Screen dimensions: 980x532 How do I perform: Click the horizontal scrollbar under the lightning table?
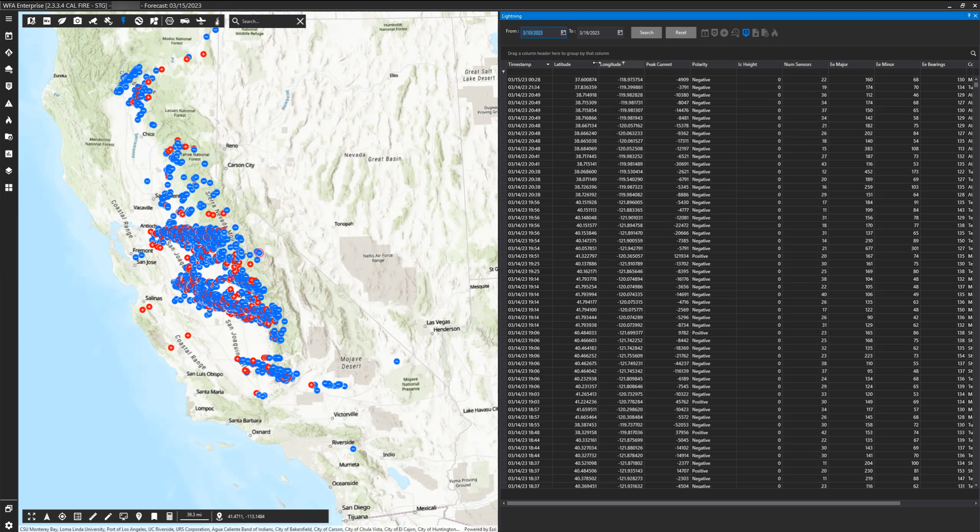coord(703,503)
